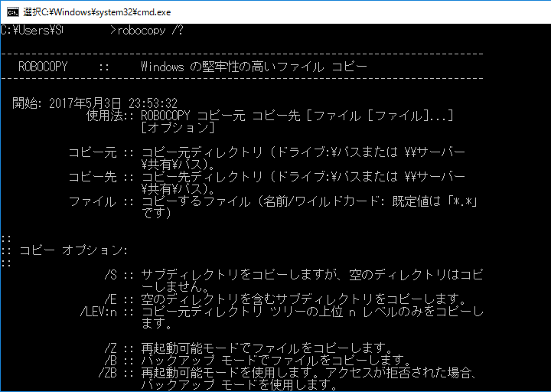Screen dimensions: 551x392
Task: Click the '/LEV:n ::' option label
Action: coord(107,312)
